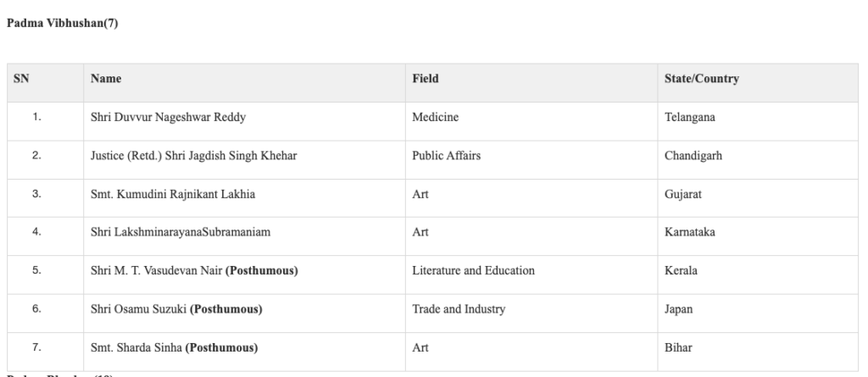This screenshot has height=377, width=868.
Task: Click Trade and Industry cell
Action: pyautogui.click(x=459, y=309)
